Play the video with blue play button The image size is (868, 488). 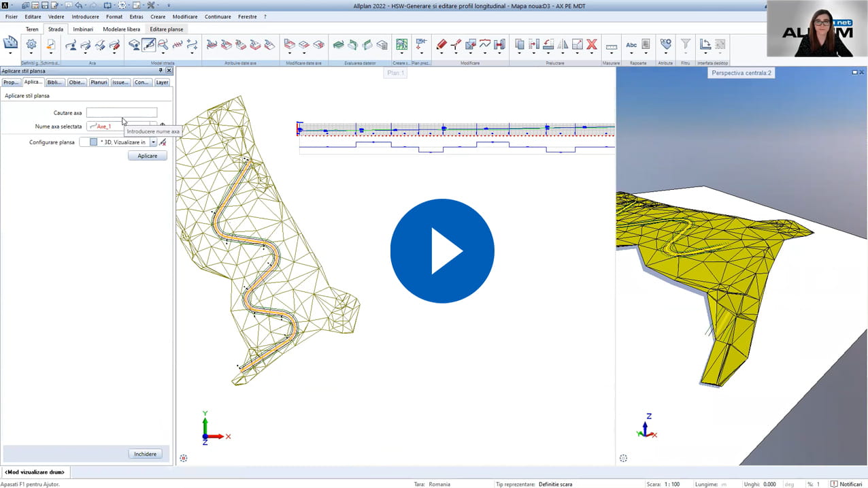pos(442,251)
